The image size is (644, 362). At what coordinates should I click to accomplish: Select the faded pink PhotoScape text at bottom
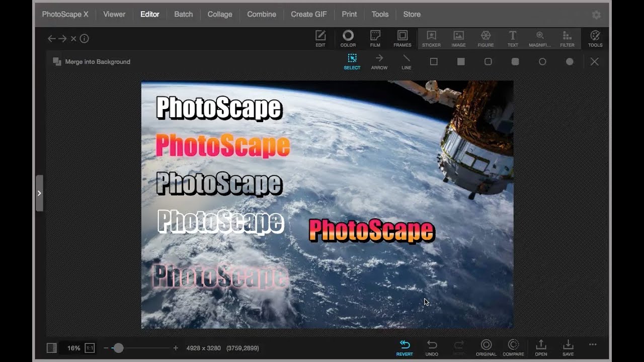[x=220, y=276]
